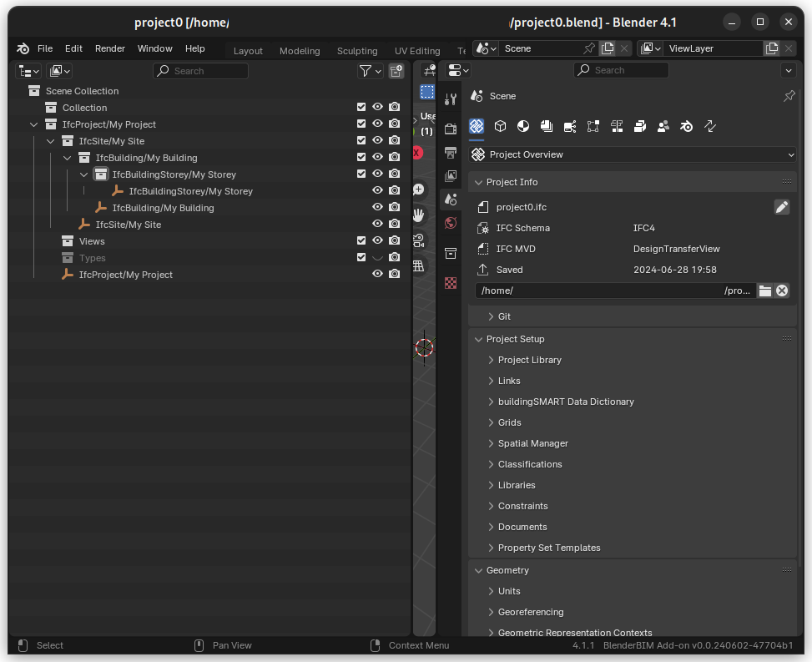Open the Texture properties checkerboard tab
The height and width of the screenshot is (662, 812).
click(451, 283)
